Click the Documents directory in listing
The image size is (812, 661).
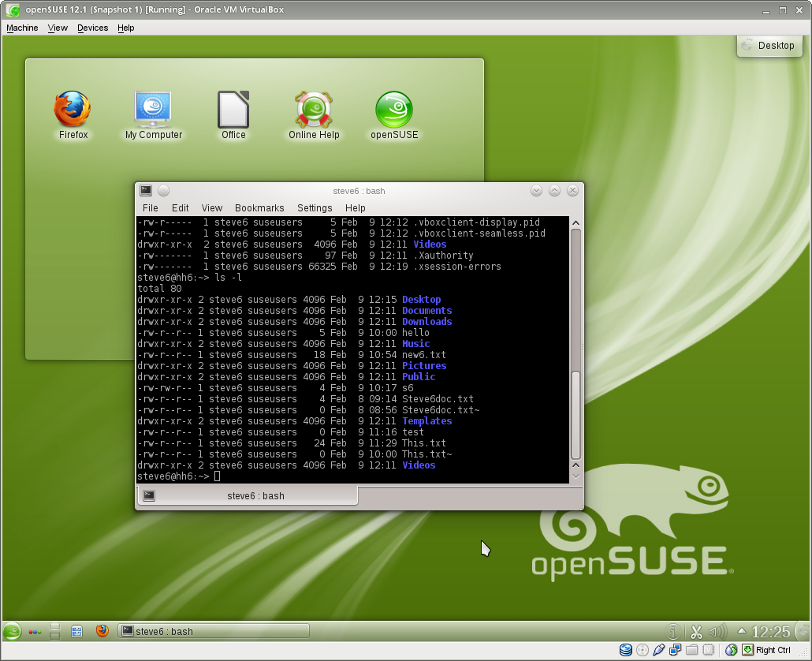(x=426, y=310)
